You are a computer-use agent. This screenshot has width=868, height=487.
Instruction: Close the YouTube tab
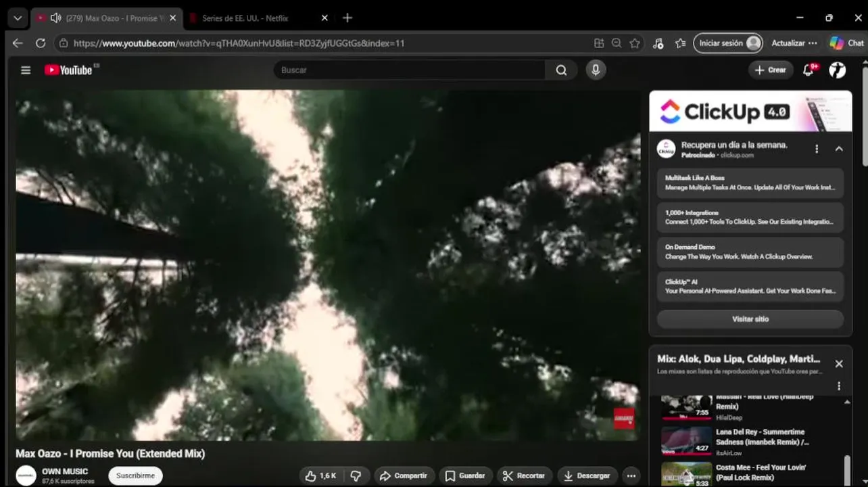pos(173,18)
